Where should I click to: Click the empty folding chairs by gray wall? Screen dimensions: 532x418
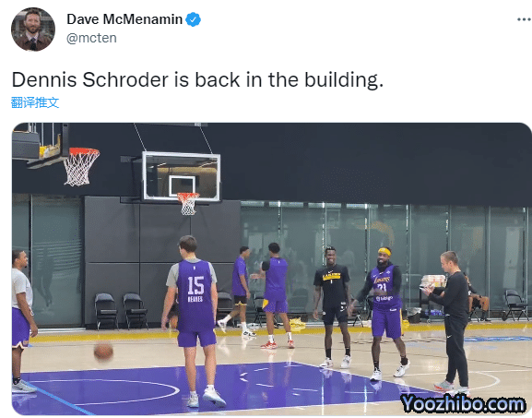[x=121, y=311]
